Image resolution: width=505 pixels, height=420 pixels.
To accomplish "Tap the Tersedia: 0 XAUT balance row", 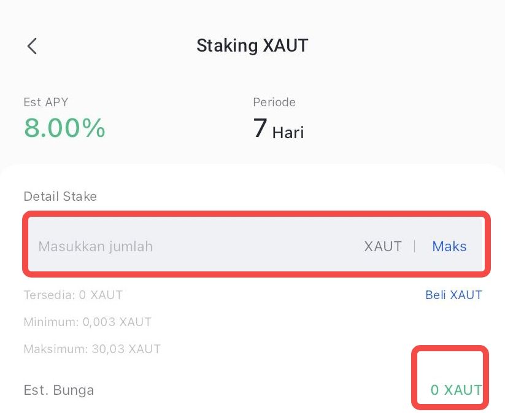I will click(x=73, y=295).
